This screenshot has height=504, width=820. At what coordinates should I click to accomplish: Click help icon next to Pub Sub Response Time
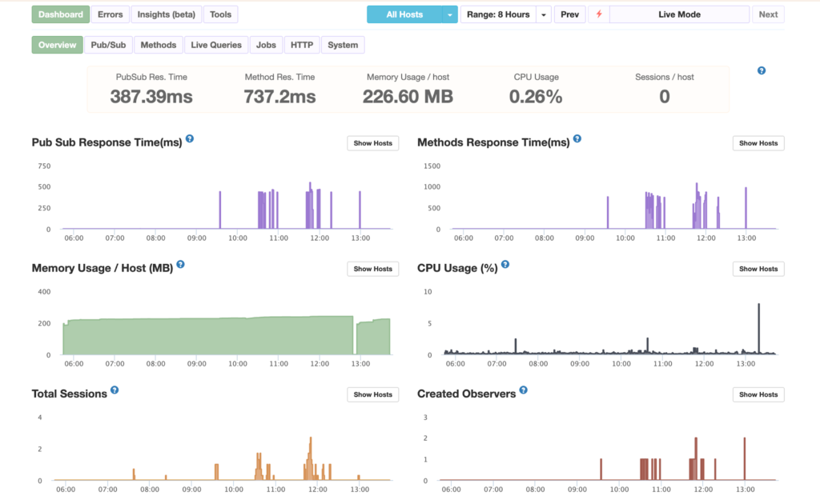(x=190, y=139)
